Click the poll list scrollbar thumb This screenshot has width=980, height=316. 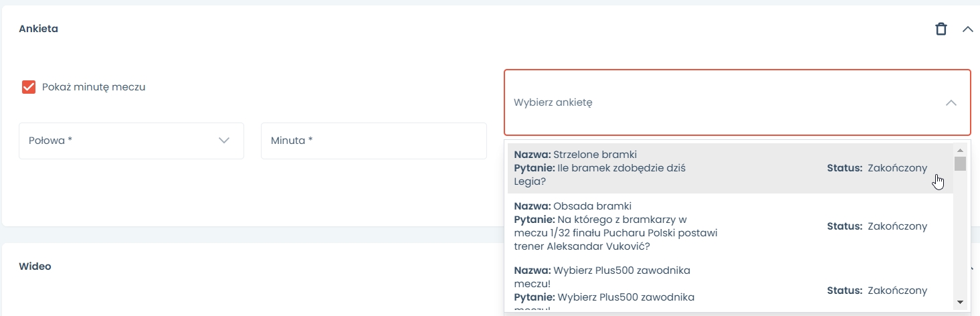(x=961, y=163)
